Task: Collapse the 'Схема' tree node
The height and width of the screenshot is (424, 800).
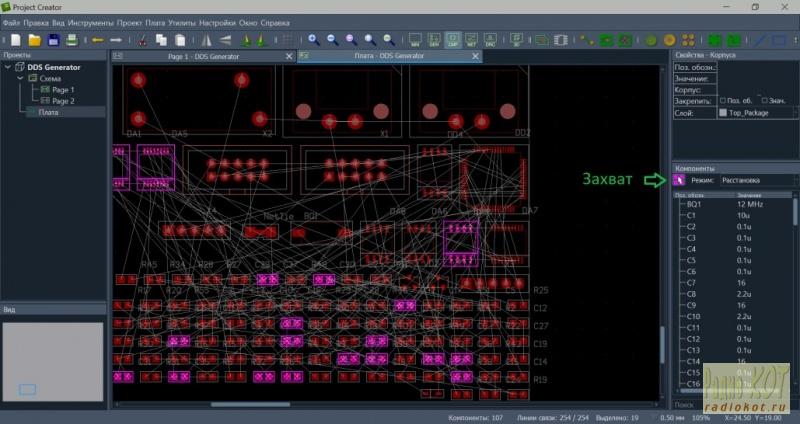Action: (x=19, y=78)
